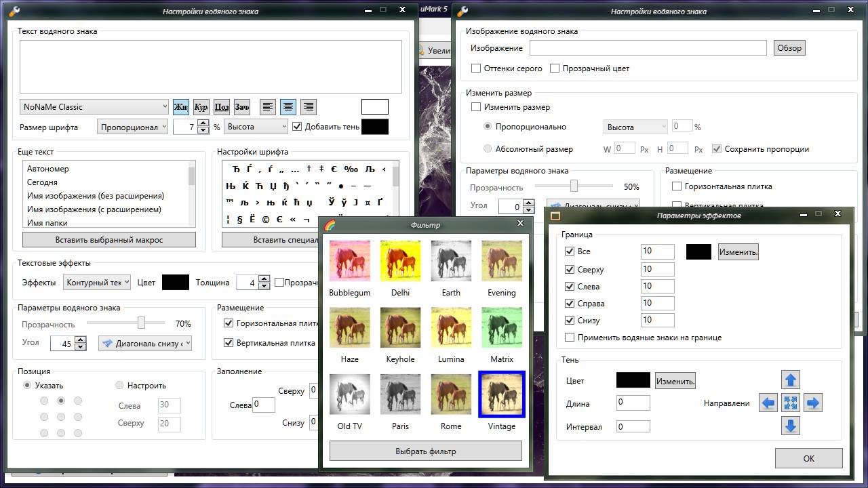Select the Earth filter thumbnail
Viewport: 868px width, 488px height.
click(451, 261)
